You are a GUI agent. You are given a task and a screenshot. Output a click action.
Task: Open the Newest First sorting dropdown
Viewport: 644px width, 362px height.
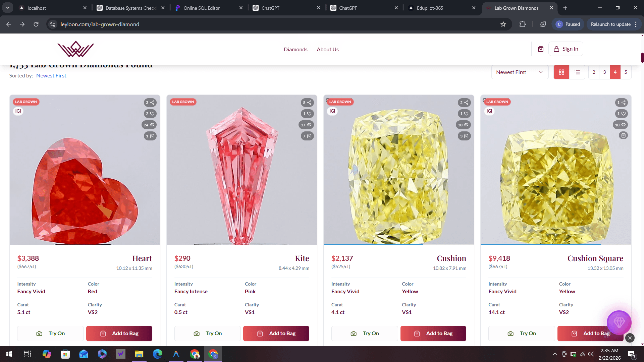[519, 72]
